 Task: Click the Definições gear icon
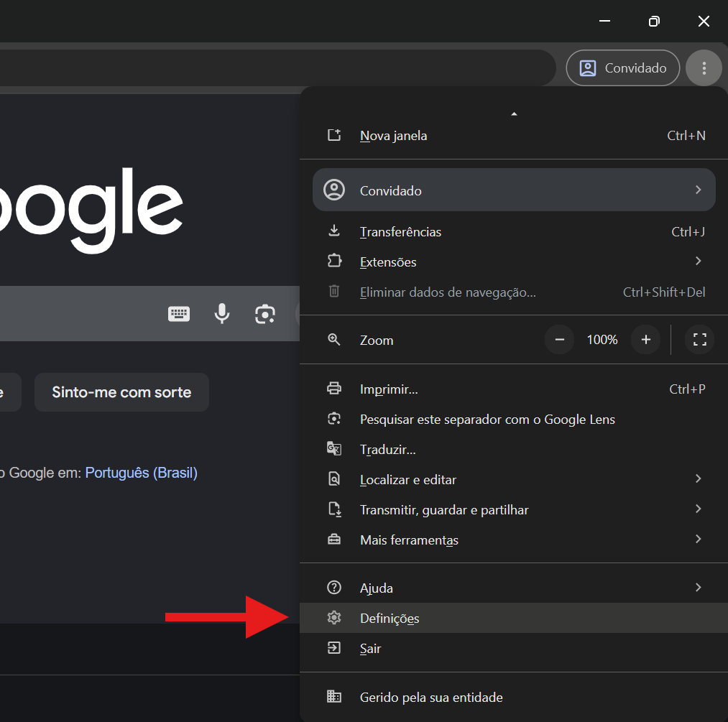[334, 618]
